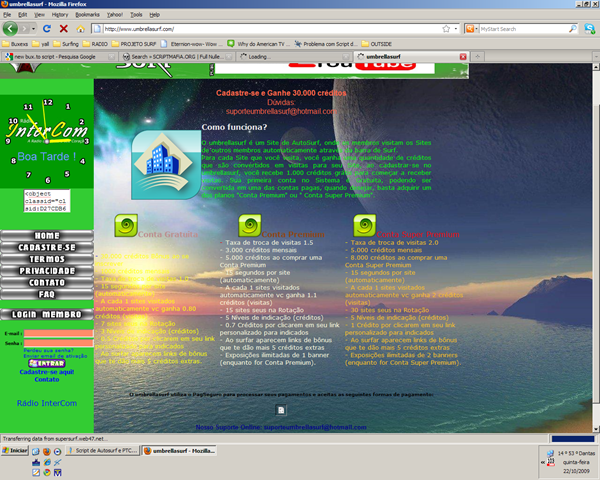Open the Yahoo! menu
Screen dimensions: 600x480
point(114,15)
